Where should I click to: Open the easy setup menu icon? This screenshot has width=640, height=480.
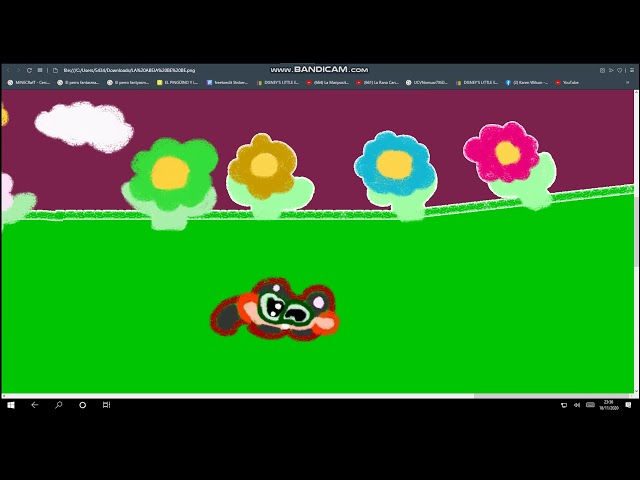632,70
